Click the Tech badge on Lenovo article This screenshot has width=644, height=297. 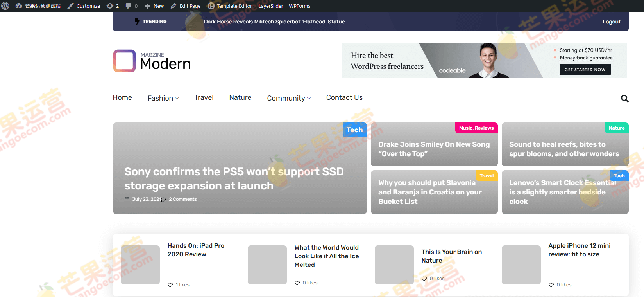(x=619, y=176)
